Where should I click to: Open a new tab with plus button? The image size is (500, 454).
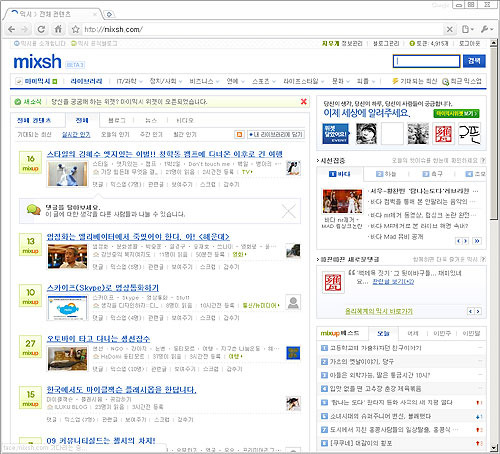109,14
